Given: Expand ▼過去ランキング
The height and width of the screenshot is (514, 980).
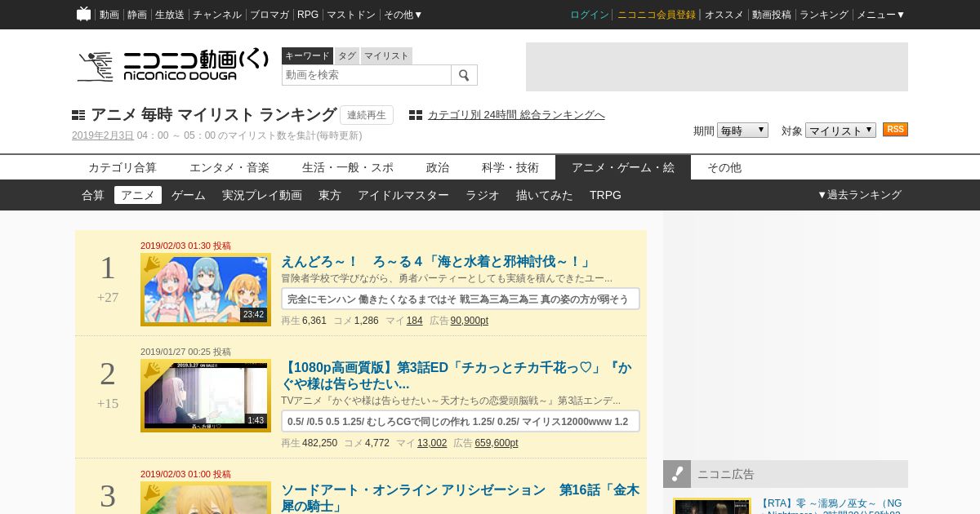Looking at the screenshot, I should [x=859, y=195].
